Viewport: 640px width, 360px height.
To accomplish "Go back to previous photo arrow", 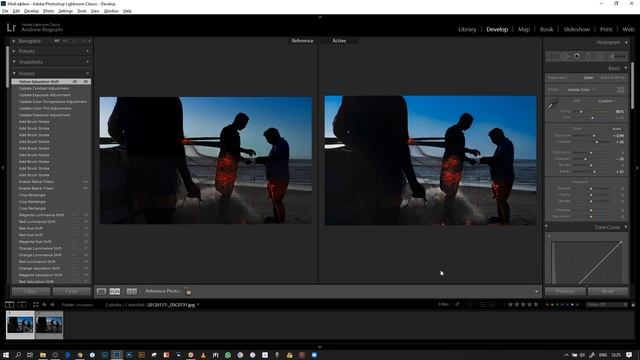I will (44, 304).
